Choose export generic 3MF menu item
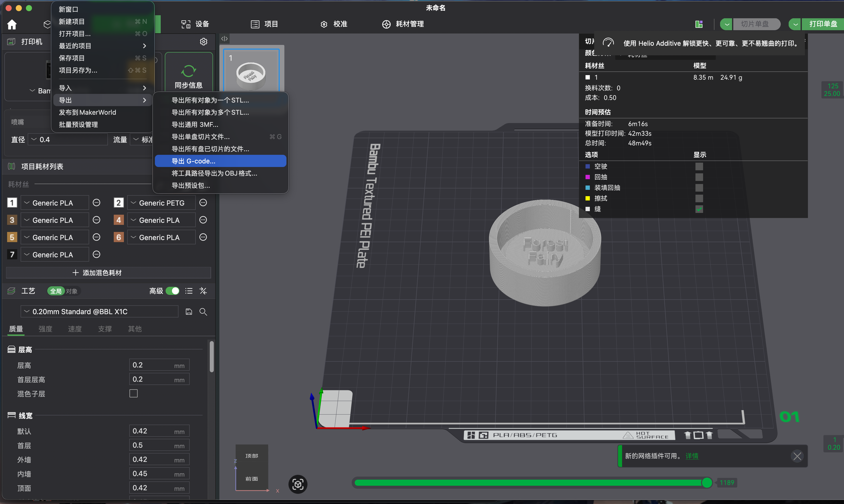Screen dimensions: 844x504 click(x=220, y=125)
